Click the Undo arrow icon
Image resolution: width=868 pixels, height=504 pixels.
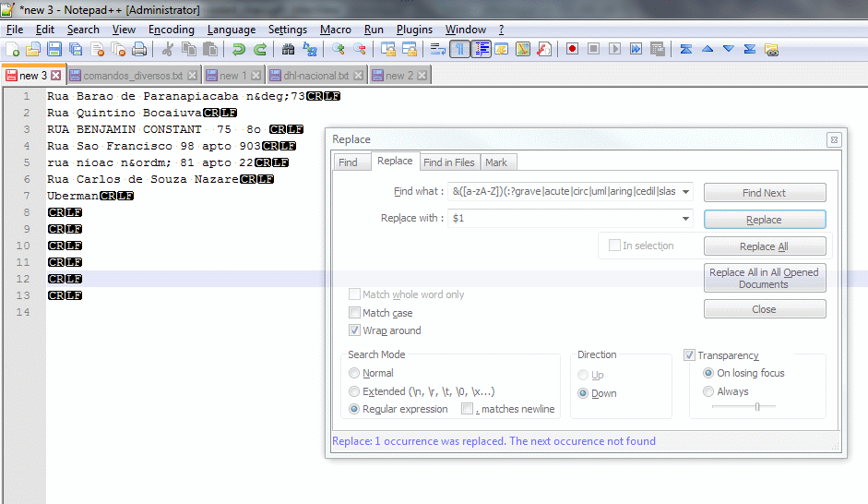pyautogui.click(x=239, y=49)
